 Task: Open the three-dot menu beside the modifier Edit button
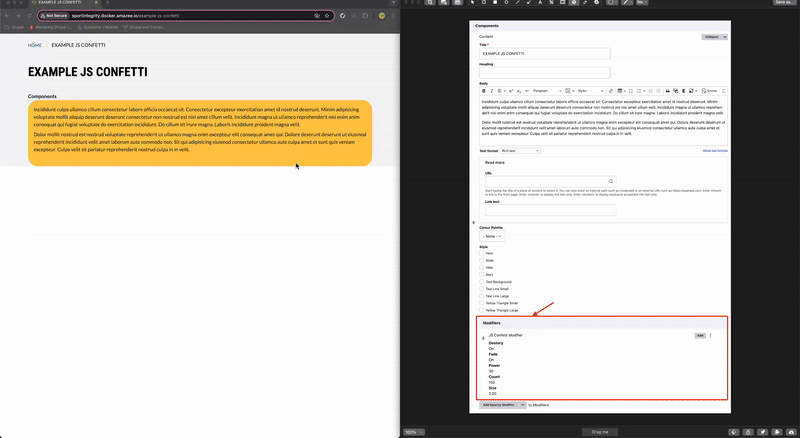pos(711,335)
